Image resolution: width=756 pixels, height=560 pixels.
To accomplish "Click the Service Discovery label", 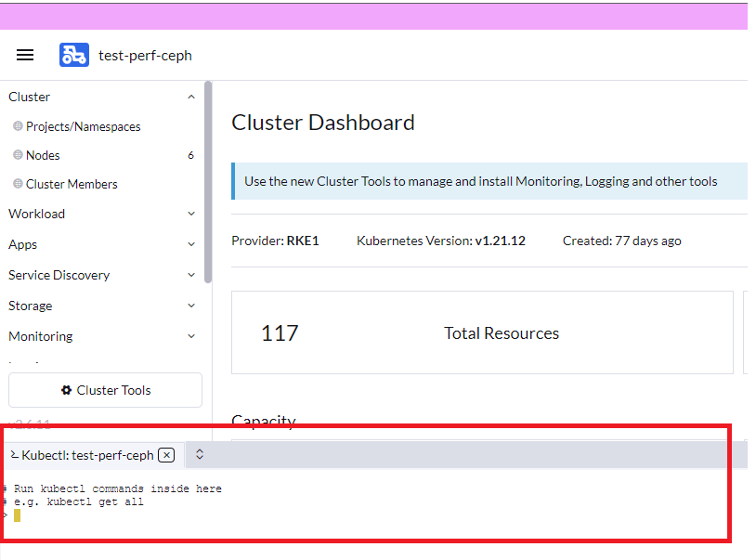I will click(x=59, y=275).
